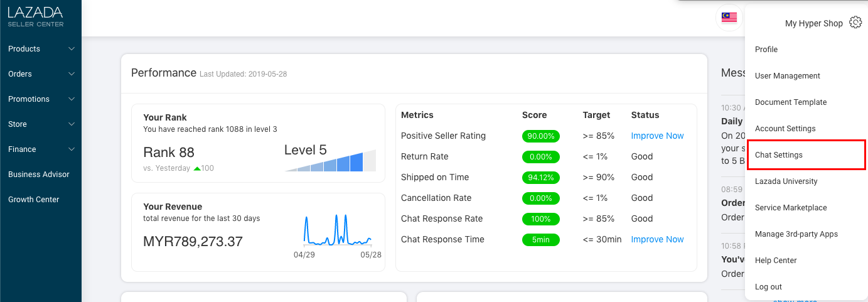Click the 94.12% Shipped on Time score
The height and width of the screenshot is (302, 868).
click(x=540, y=177)
